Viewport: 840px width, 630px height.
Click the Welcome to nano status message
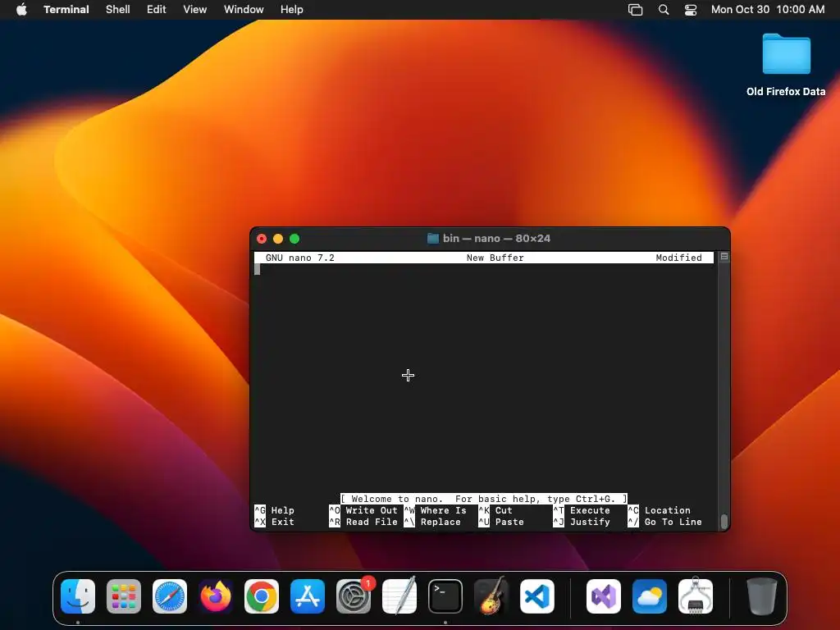484,500
